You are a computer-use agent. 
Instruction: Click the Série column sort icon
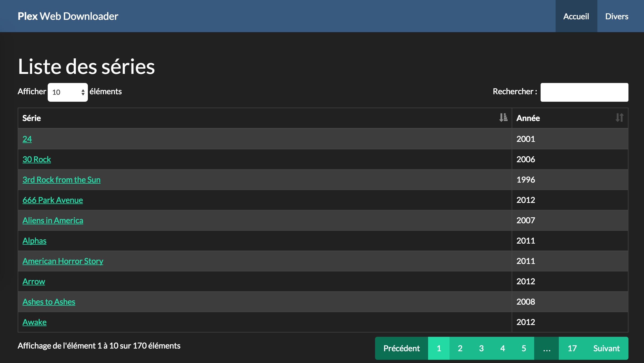click(503, 118)
